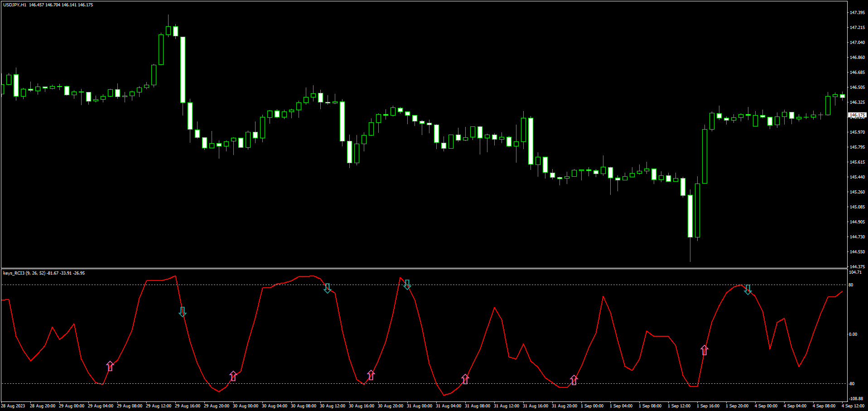Viewport: 868px width, 411px height.
Task: Click the 0.00 level label in indicator scale
Action: 853,334
